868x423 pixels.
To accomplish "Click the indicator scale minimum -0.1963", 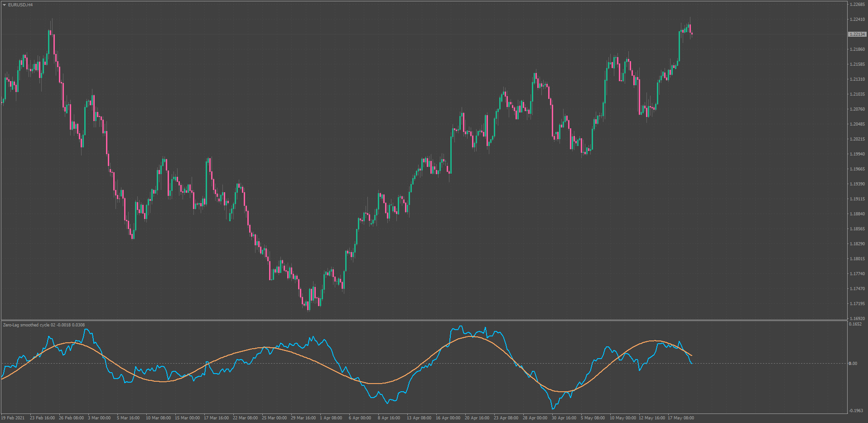I will [x=855, y=411].
